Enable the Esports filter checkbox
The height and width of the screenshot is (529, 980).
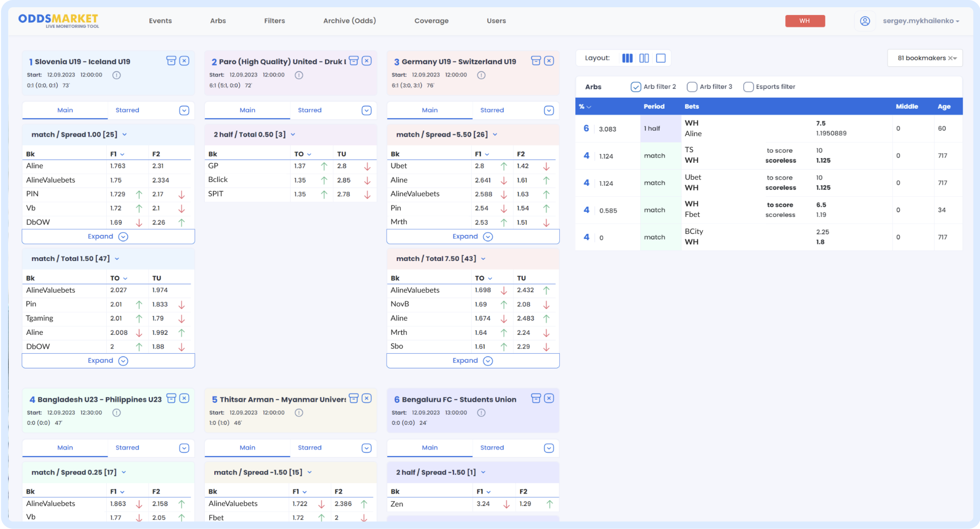748,87
